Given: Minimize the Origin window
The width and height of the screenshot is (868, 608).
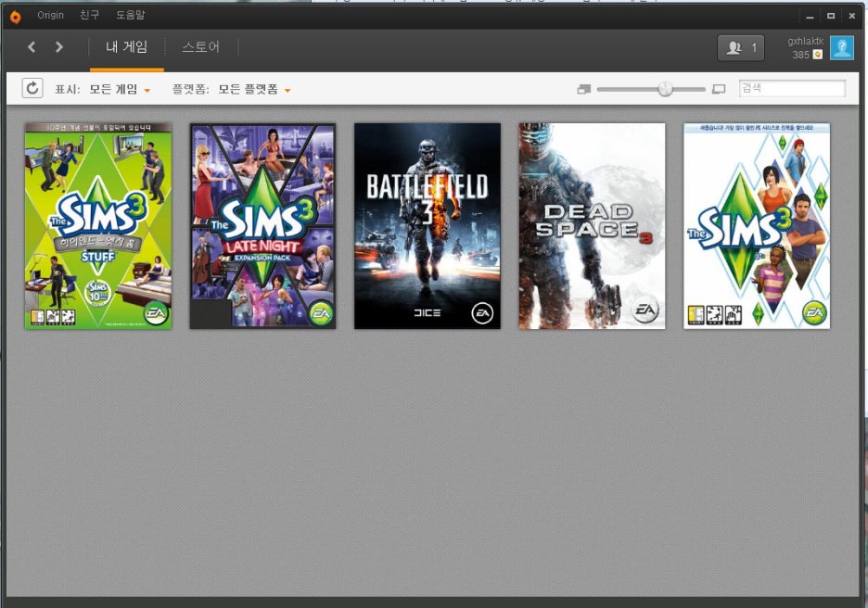Looking at the screenshot, I should tap(810, 17).
